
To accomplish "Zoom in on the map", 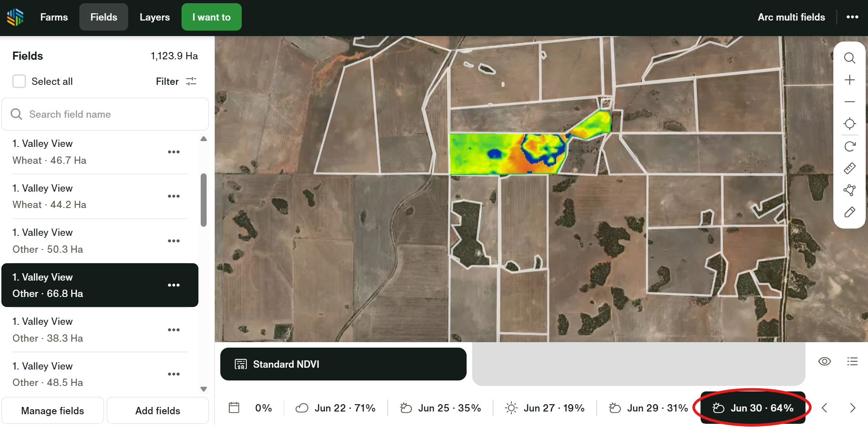I will (849, 80).
